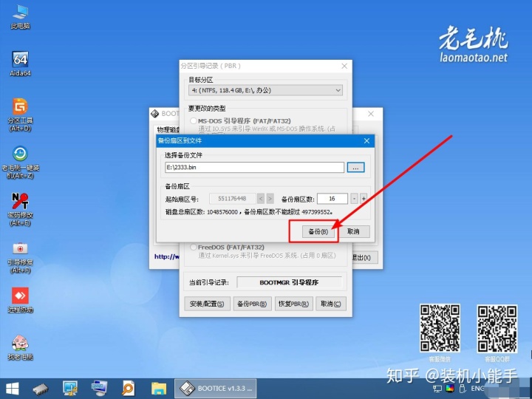Image resolution: width=532 pixels, height=399 pixels.
Task: Click the backup file path field
Action: pyautogui.click(x=254, y=167)
